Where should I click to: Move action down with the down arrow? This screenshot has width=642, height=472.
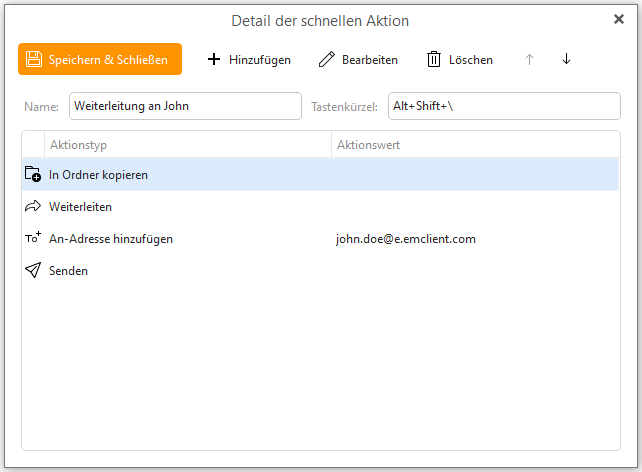pyautogui.click(x=566, y=59)
